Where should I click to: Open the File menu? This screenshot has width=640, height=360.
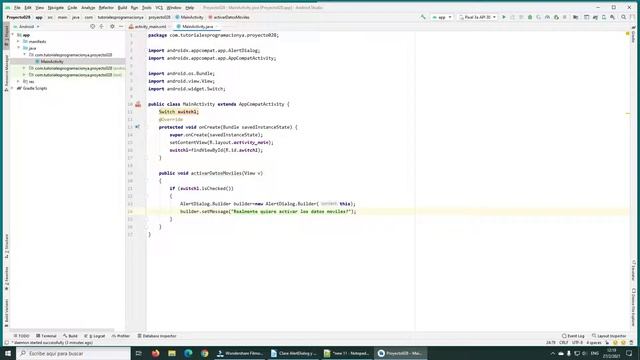tap(17, 8)
